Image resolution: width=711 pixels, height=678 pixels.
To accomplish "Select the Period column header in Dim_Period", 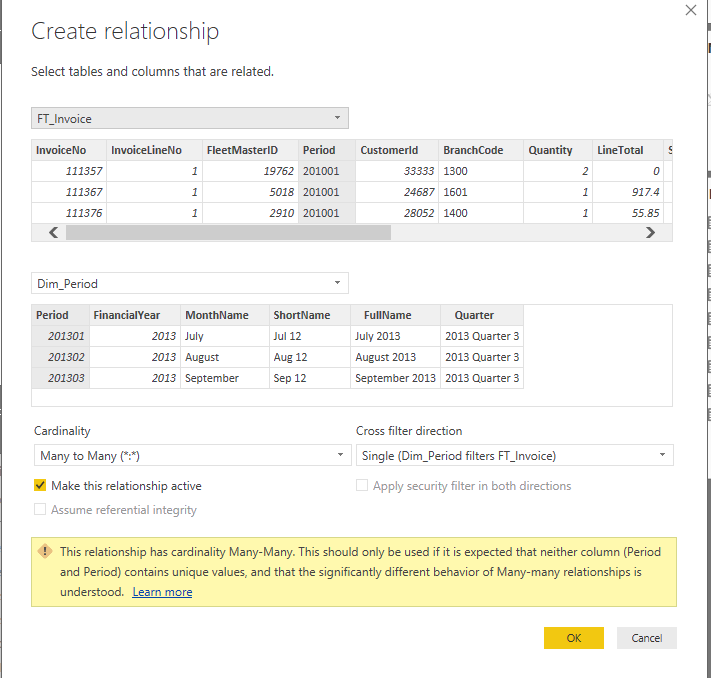I will pyautogui.click(x=60, y=315).
